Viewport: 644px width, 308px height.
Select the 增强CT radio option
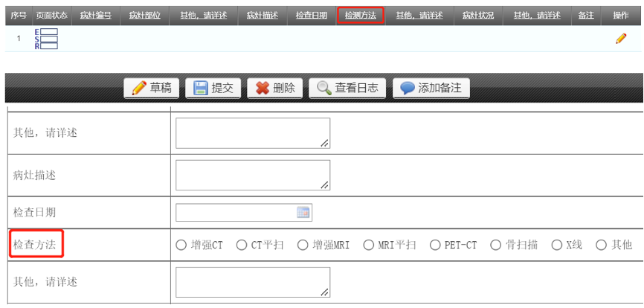point(181,246)
